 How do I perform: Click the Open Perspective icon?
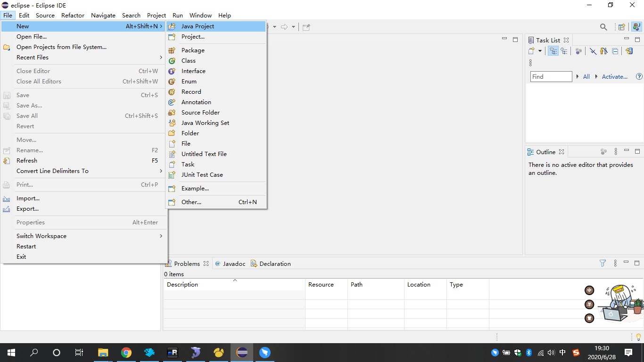(622, 27)
